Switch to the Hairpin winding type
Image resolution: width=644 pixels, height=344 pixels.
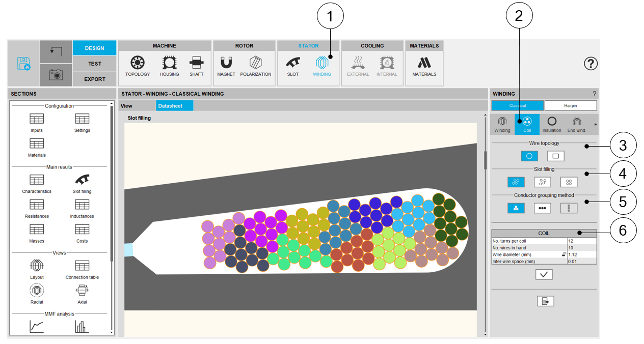tap(570, 105)
